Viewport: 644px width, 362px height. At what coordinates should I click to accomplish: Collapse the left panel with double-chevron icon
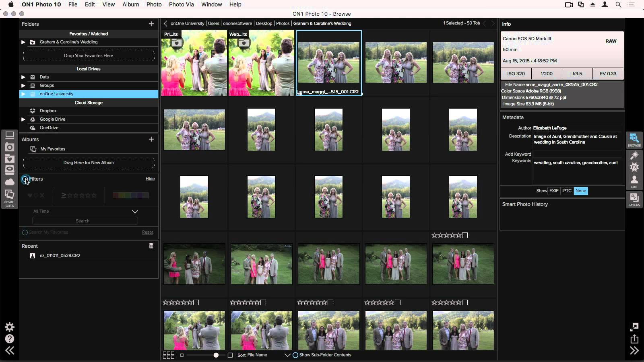coord(10,350)
